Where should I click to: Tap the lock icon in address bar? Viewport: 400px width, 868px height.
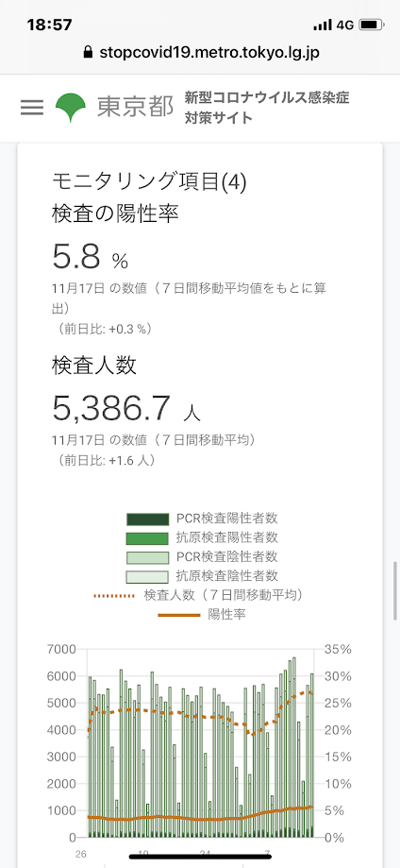[86, 53]
